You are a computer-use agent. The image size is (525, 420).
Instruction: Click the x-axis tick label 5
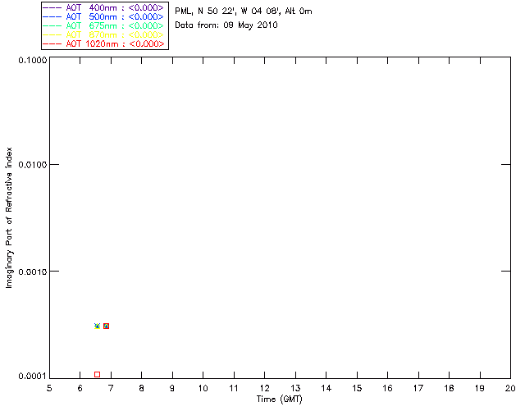[x=49, y=388]
